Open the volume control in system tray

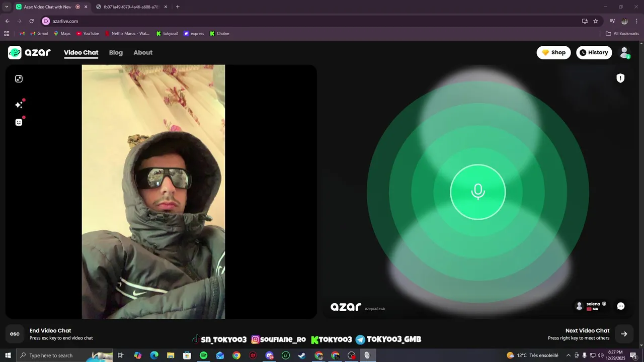point(601,355)
